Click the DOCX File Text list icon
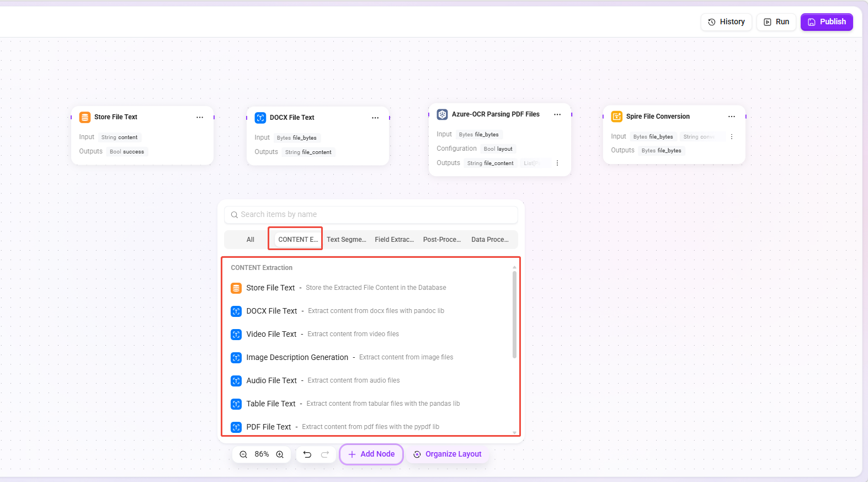Screen dimensions: 868x482 click(x=236, y=311)
